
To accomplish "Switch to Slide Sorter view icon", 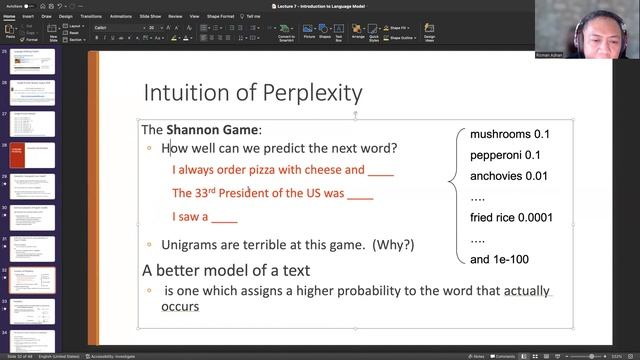I will click(535, 356).
